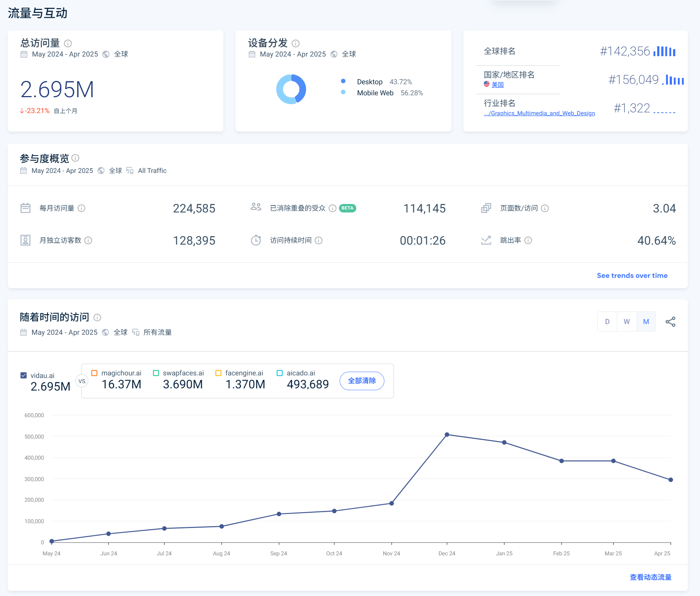Viewport: 700px width, 596px height.
Task: Open info icon beside 月独立访客数
Action: point(88,241)
